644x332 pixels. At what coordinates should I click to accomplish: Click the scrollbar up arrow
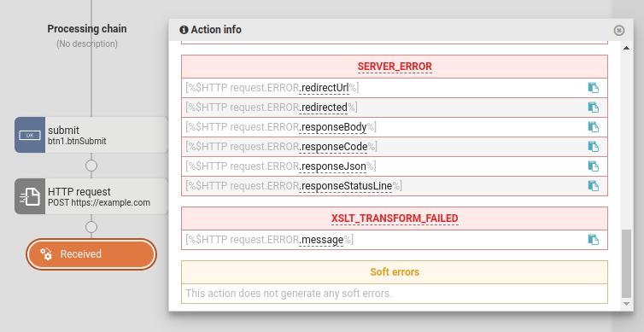(x=626, y=49)
